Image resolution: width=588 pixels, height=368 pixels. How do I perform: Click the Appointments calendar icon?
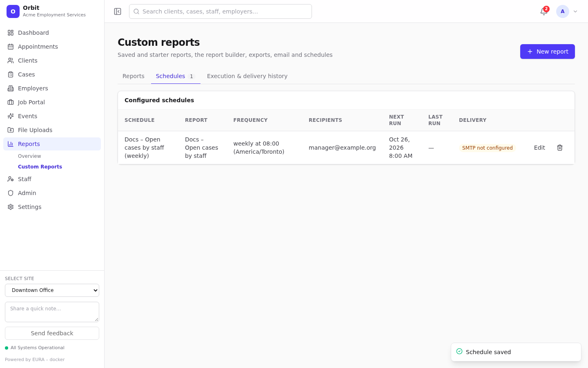tap(11, 47)
